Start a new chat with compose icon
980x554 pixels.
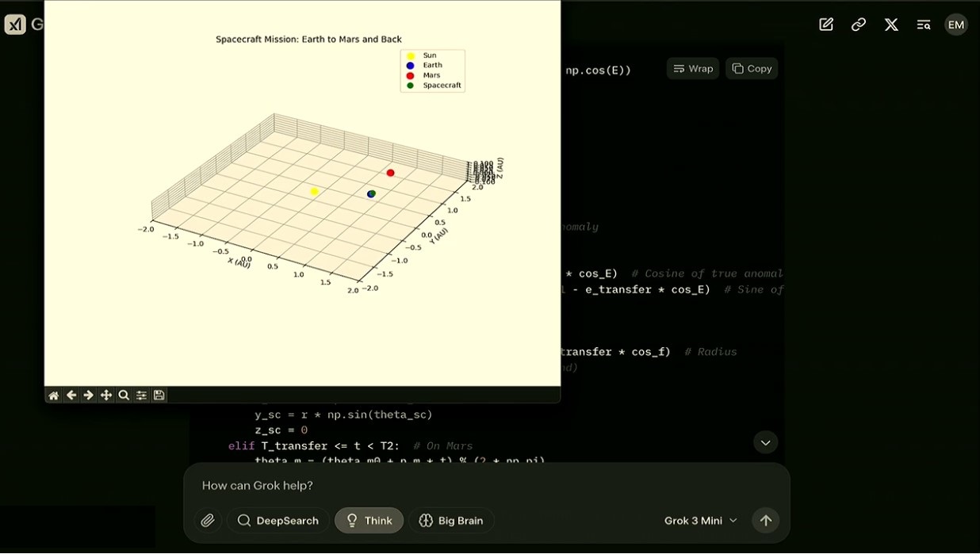[x=826, y=25]
